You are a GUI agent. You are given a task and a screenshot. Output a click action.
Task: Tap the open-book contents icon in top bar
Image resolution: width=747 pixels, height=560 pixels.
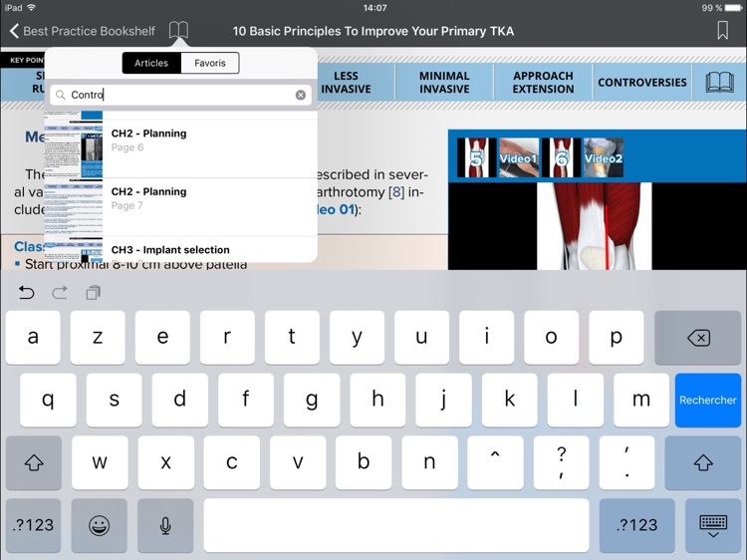pyautogui.click(x=178, y=31)
